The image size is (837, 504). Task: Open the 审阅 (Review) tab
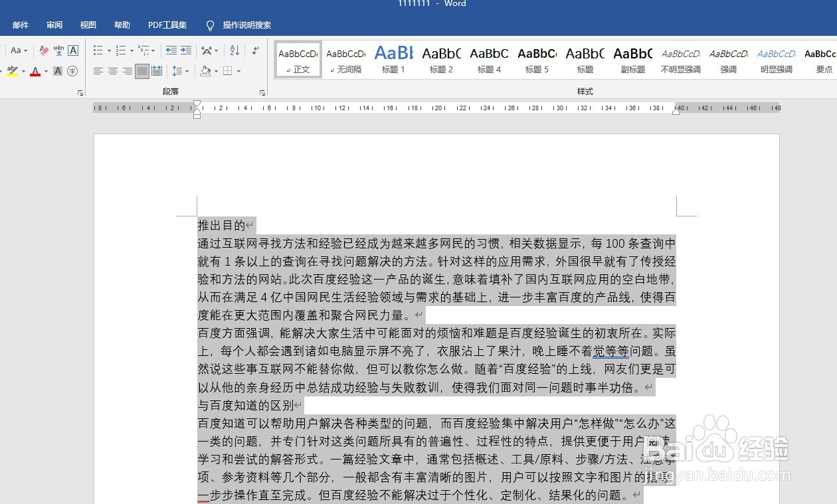[x=54, y=25]
